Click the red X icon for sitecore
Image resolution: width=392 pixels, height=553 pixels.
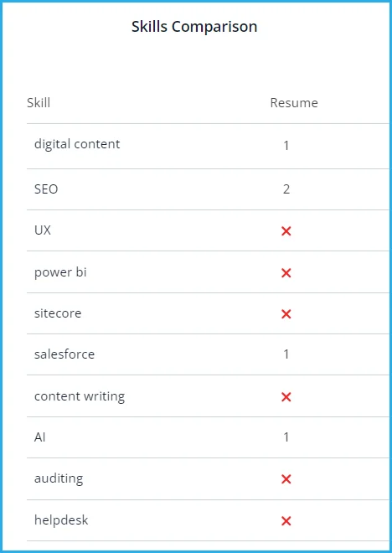286,314
